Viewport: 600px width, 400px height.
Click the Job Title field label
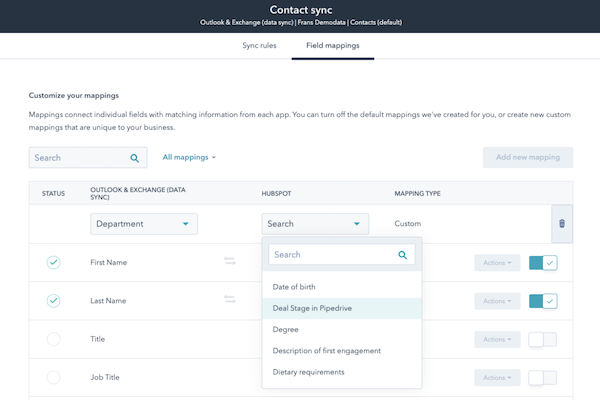pyautogui.click(x=105, y=377)
